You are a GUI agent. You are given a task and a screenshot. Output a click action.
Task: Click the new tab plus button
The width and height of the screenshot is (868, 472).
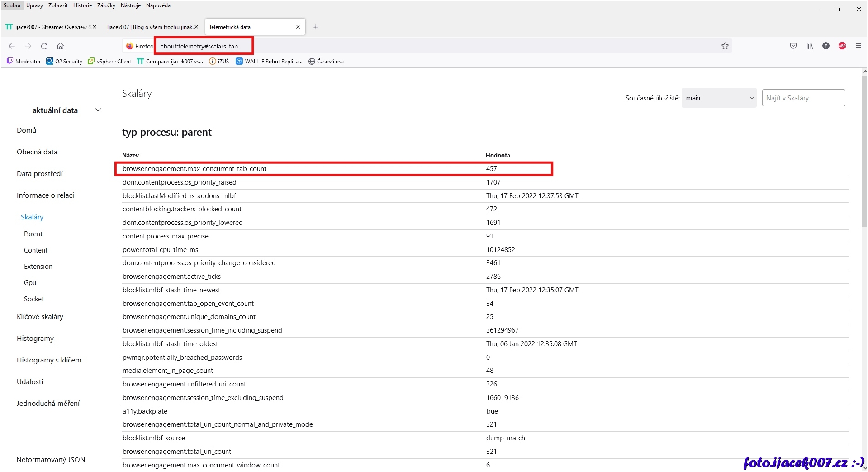pos(315,27)
